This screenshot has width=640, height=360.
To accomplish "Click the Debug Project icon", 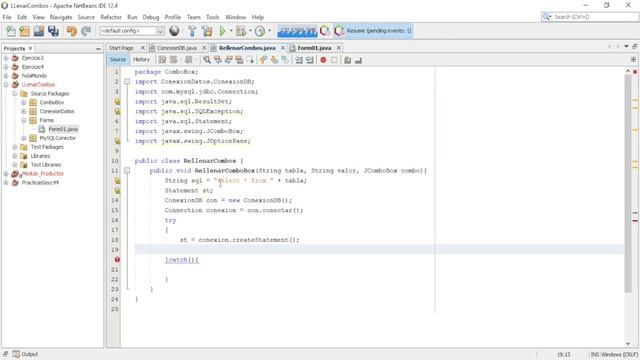I will click(x=241, y=31).
